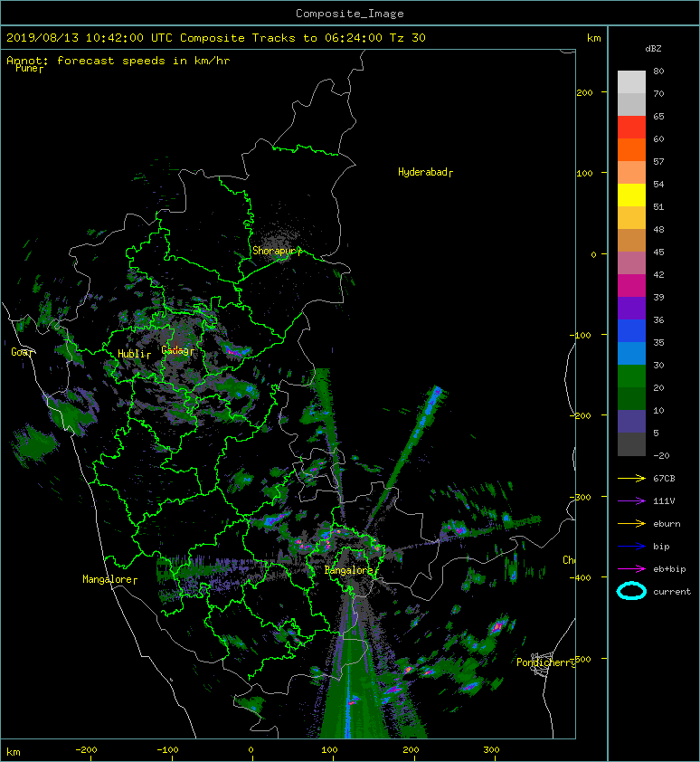
Task: Click the Shorapur station label
Action: click(274, 251)
